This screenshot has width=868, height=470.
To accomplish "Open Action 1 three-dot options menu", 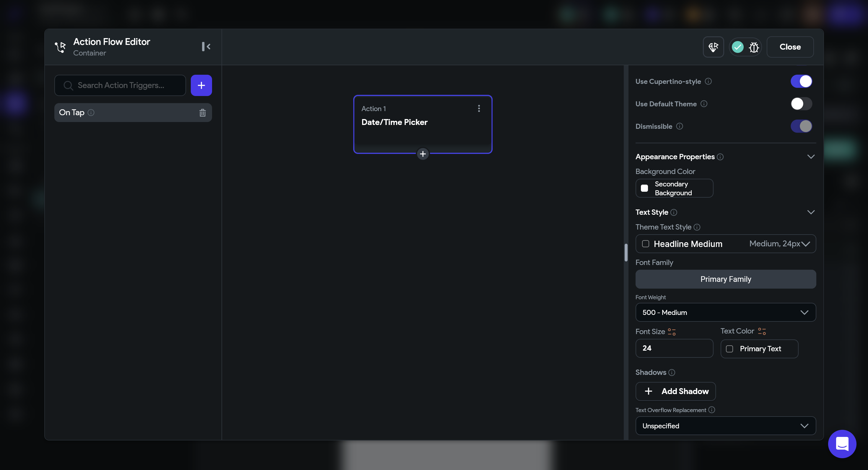I will point(479,109).
